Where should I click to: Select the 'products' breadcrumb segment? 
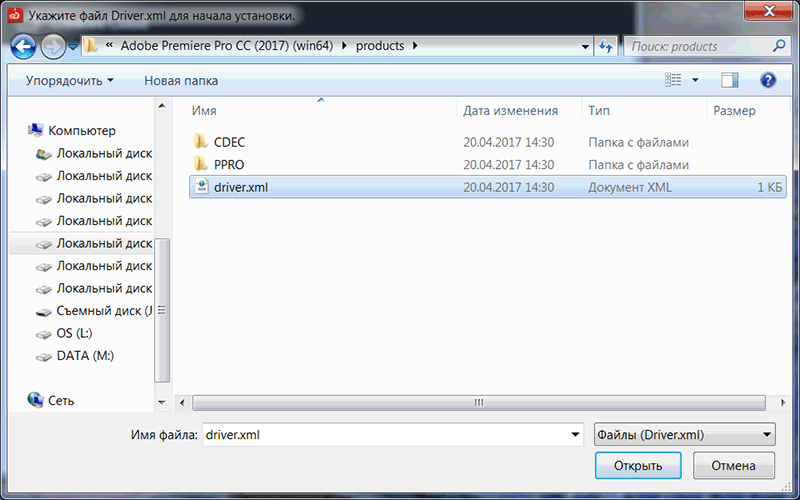[380, 46]
